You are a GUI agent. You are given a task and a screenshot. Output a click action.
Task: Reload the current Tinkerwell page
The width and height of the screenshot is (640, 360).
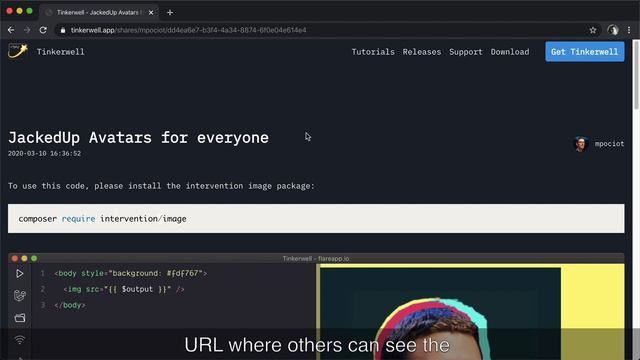43,30
